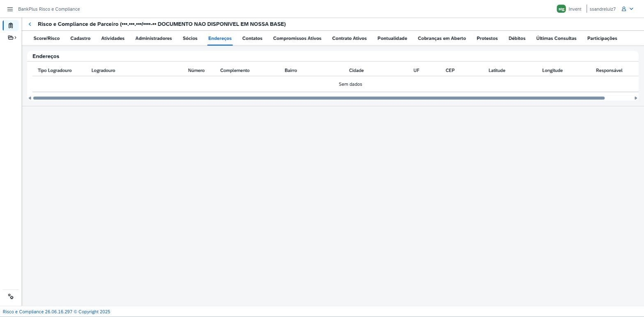Viewport: 644px width, 317px height.
Task: Click the scrollbar right arrow
Action: (636, 98)
